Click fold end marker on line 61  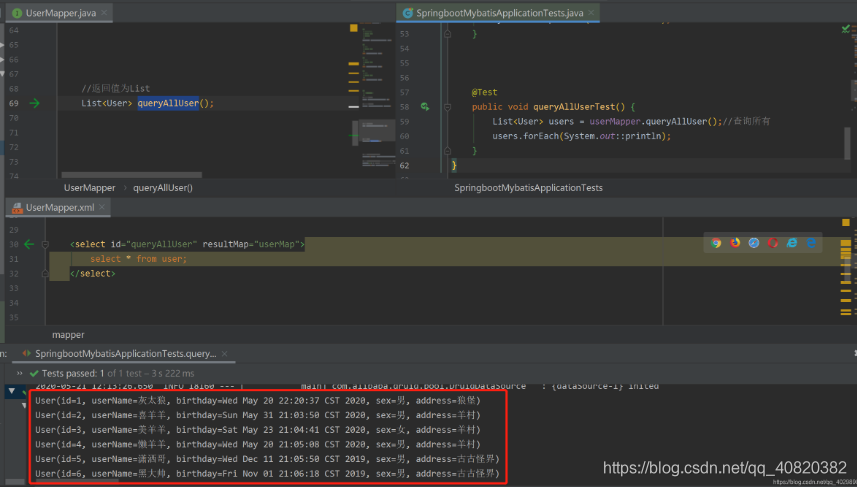click(x=447, y=151)
